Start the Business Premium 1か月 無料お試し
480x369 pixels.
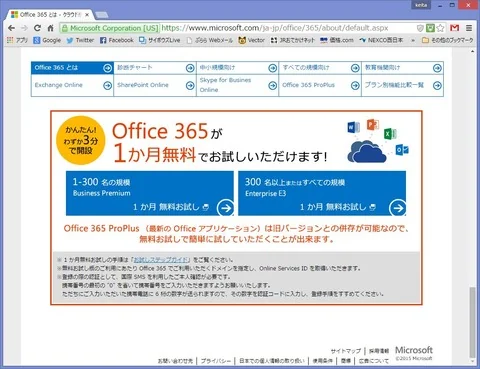pos(150,193)
